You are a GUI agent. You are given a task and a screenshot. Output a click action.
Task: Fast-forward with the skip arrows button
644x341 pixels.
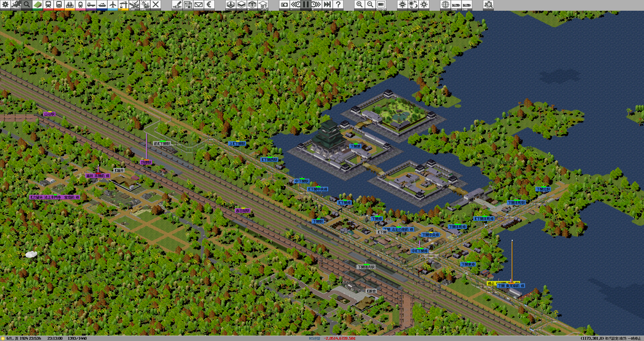327,5
